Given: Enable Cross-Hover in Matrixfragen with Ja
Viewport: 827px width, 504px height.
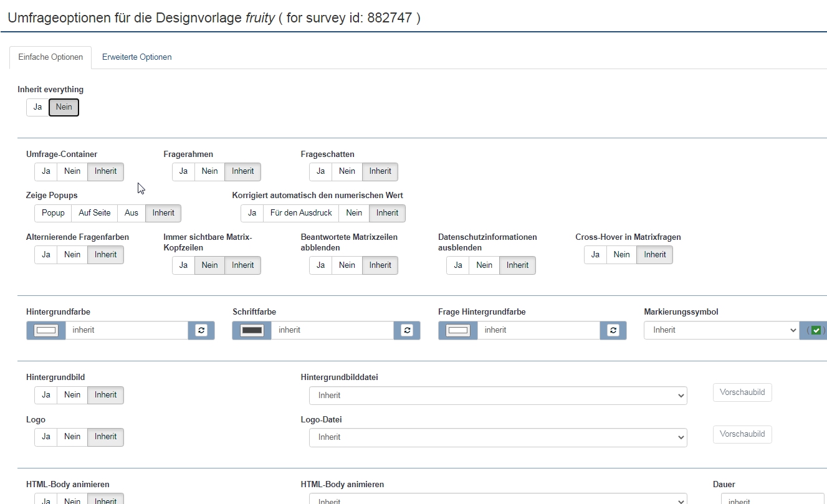Looking at the screenshot, I should (595, 255).
